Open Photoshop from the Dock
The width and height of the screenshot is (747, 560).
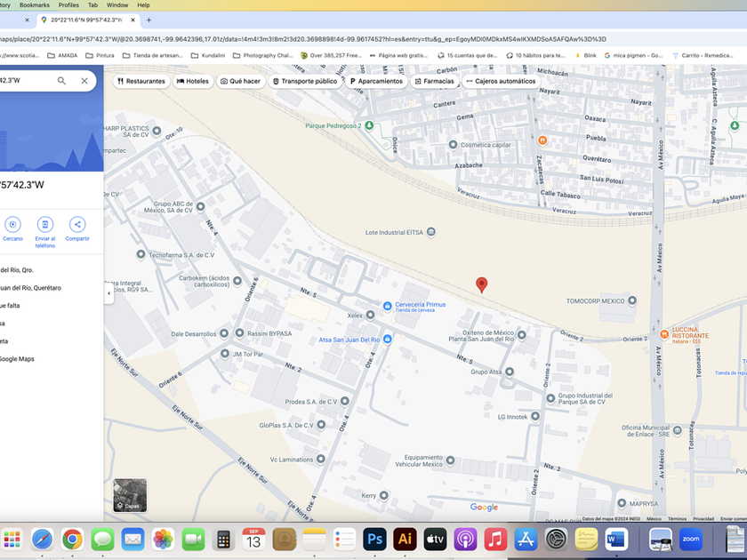(374, 540)
